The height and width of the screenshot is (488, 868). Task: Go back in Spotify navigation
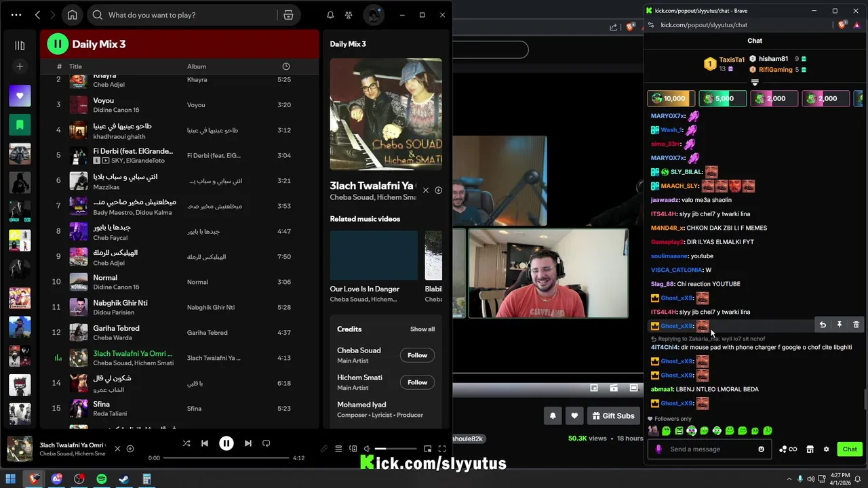pos(38,15)
